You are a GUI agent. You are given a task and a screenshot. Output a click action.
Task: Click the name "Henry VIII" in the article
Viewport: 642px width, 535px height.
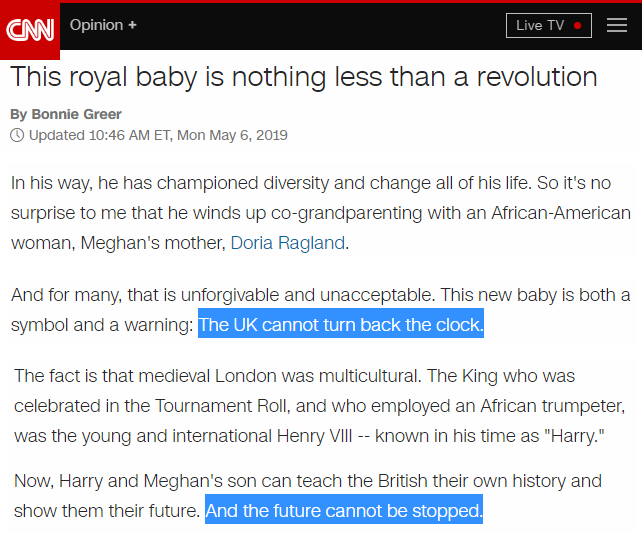pyautogui.click(x=314, y=436)
